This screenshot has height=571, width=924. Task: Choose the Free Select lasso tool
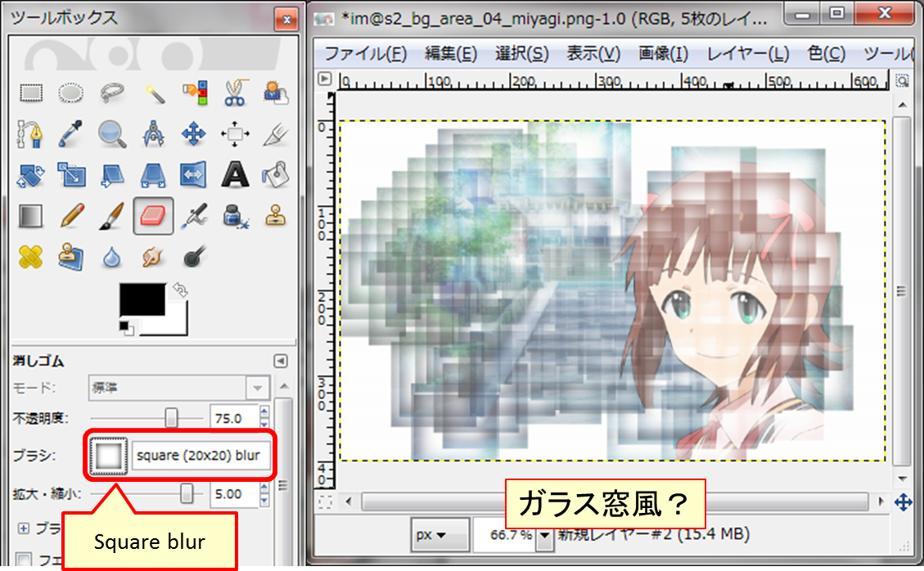112,93
